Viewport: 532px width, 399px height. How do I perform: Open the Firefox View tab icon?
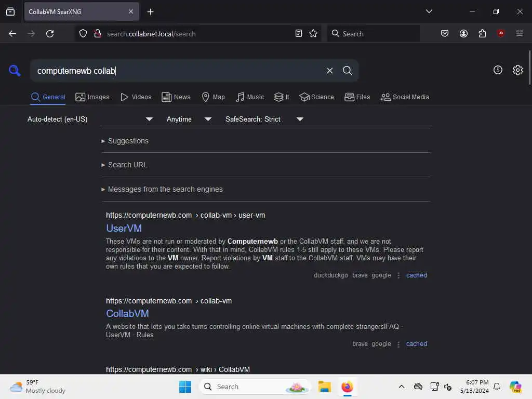[10, 12]
